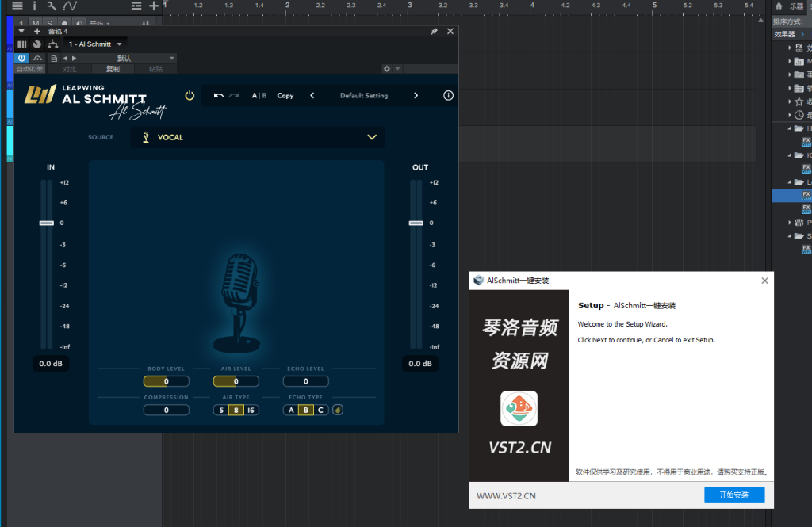Viewport: 812px width, 527px height.
Task: Click the undo arrow in plugin header
Action: [219, 96]
